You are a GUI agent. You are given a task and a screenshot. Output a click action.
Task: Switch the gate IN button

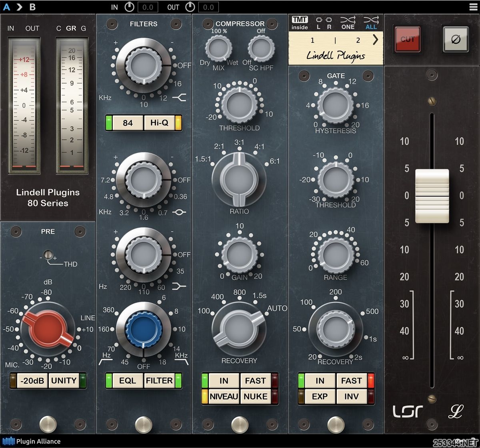tap(320, 381)
